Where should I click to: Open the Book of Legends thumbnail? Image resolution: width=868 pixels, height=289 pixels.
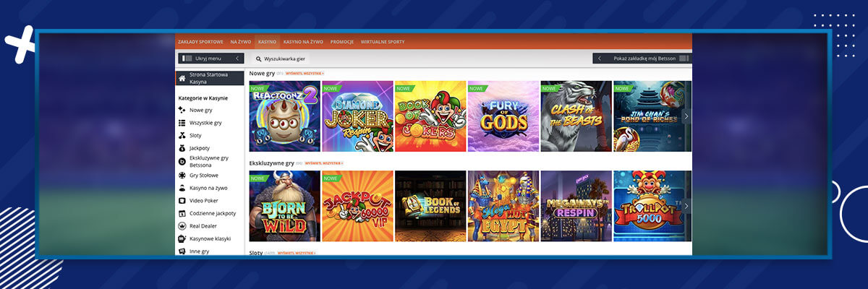coord(430,206)
